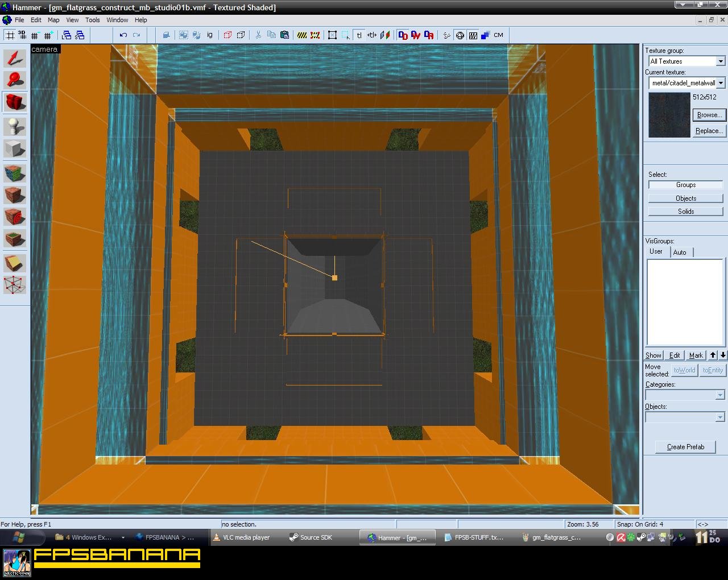Open the Map menu

pos(53,20)
